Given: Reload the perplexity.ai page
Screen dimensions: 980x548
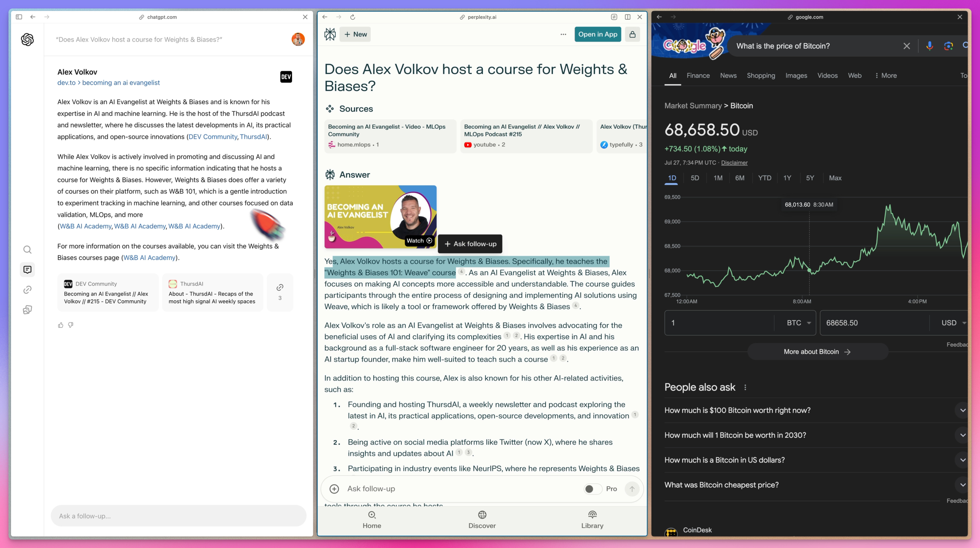Looking at the screenshot, I should point(353,17).
